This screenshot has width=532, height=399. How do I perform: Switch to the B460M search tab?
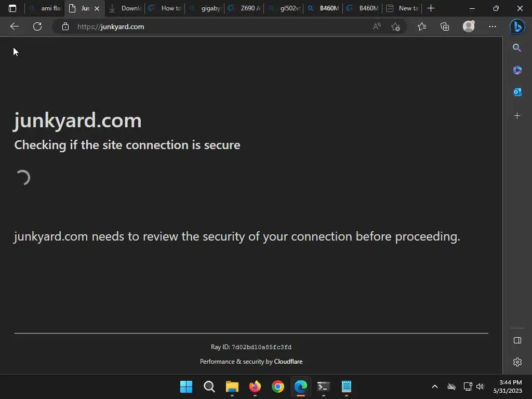coord(323,8)
